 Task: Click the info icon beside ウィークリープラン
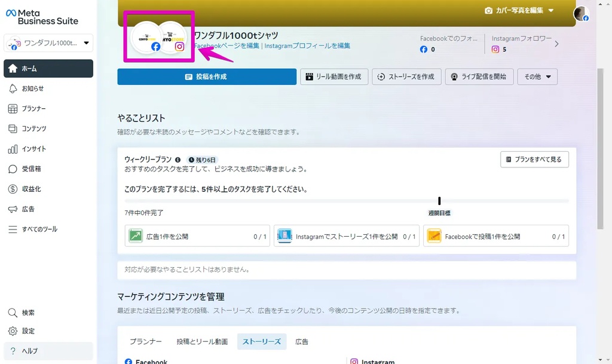point(178,160)
